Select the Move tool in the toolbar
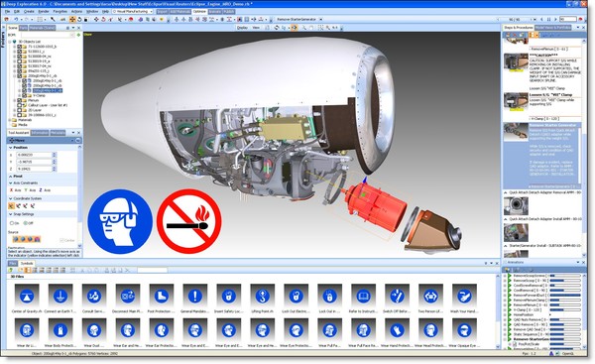This screenshot has width=595, height=364. pyautogui.click(x=72, y=20)
